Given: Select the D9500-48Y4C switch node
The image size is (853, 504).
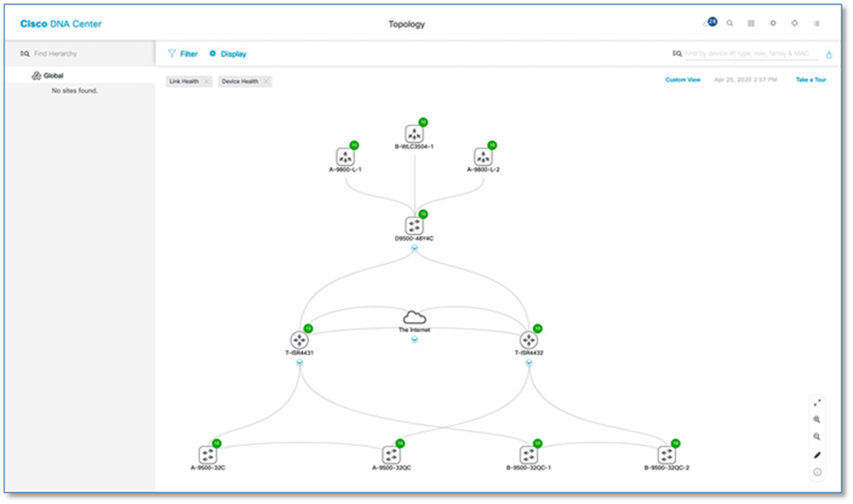Looking at the screenshot, I should pos(414,225).
